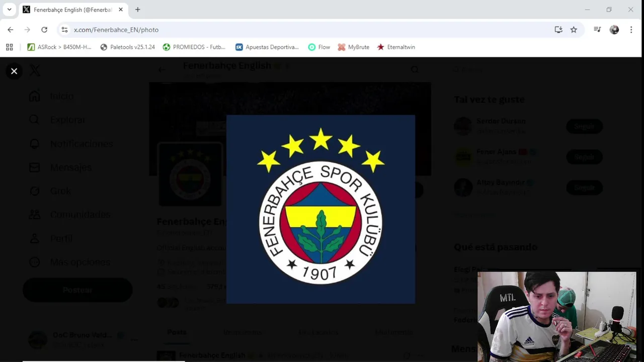Image resolution: width=644 pixels, height=362 pixels.
Task: Open Flow bookmark
Action: [319, 47]
